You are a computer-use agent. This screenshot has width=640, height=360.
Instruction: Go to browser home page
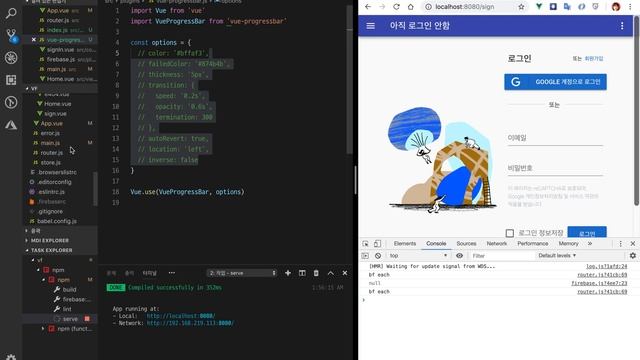click(x=411, y=7)
